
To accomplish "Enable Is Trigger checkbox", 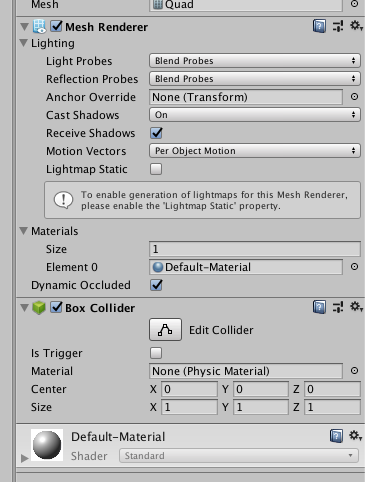I will (x=156, y=353).
